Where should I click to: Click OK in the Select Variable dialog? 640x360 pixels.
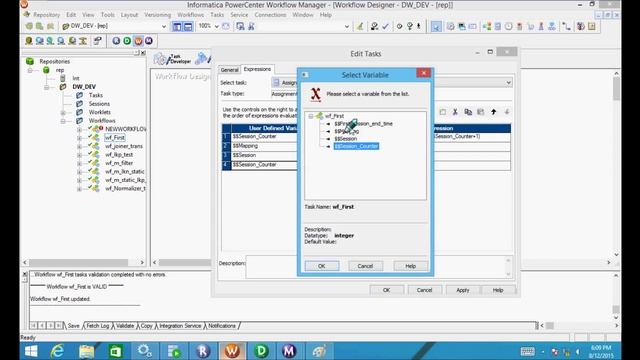tap(322, 266)
